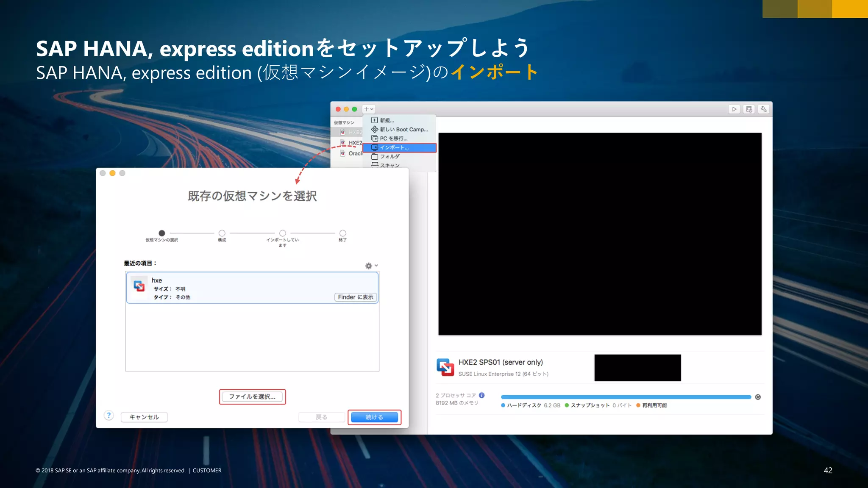Click the HXE2 SPS01 (server only) title
The image size is (868, 488).
[501, 362]
